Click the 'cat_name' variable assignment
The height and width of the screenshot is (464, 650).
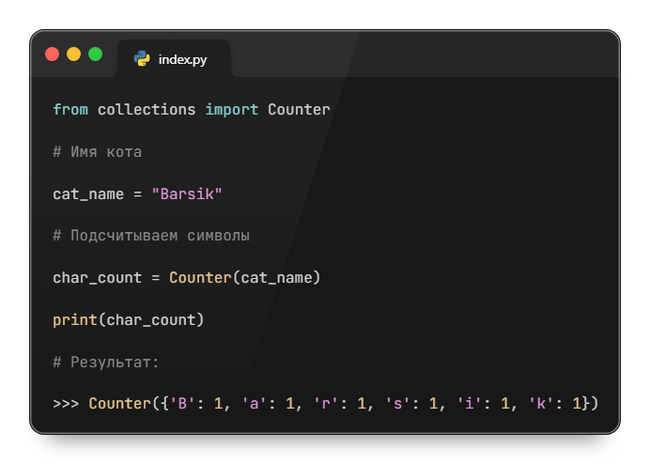[x=88, y=193]
